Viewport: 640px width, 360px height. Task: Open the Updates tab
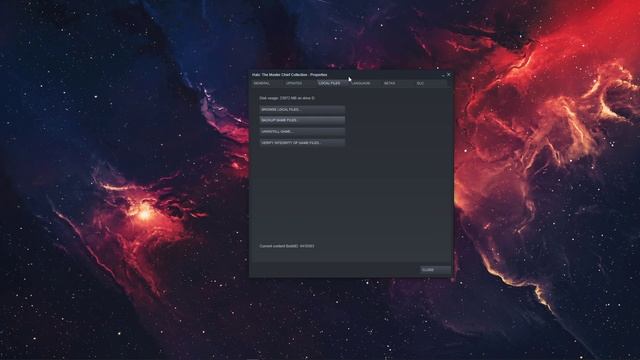[300, 83]
